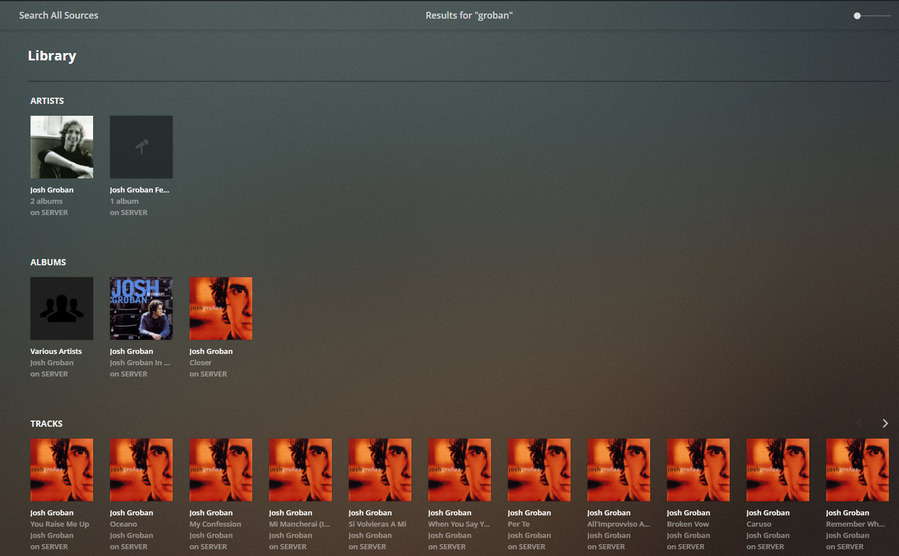Play the Si Volvieras A Mi track cover
The width and height of the screenshot is (899, 556).
point(380,470)
